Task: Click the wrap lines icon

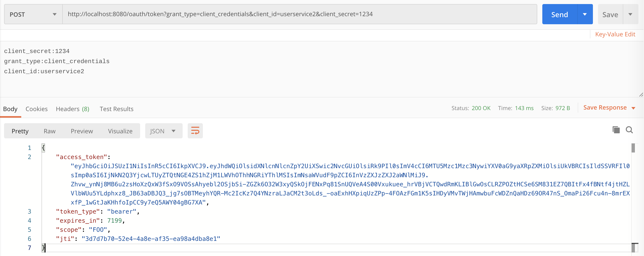Action: coord(195,131)
